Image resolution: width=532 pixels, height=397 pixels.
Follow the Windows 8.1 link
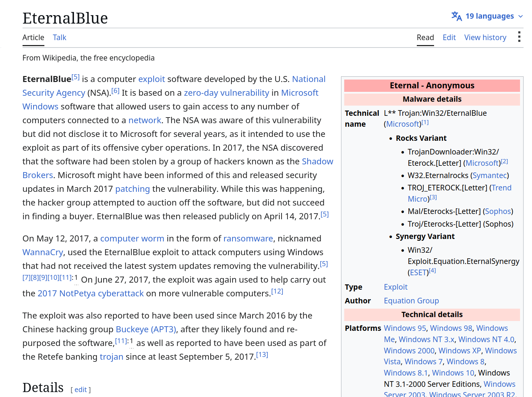(x=406, y=373)
